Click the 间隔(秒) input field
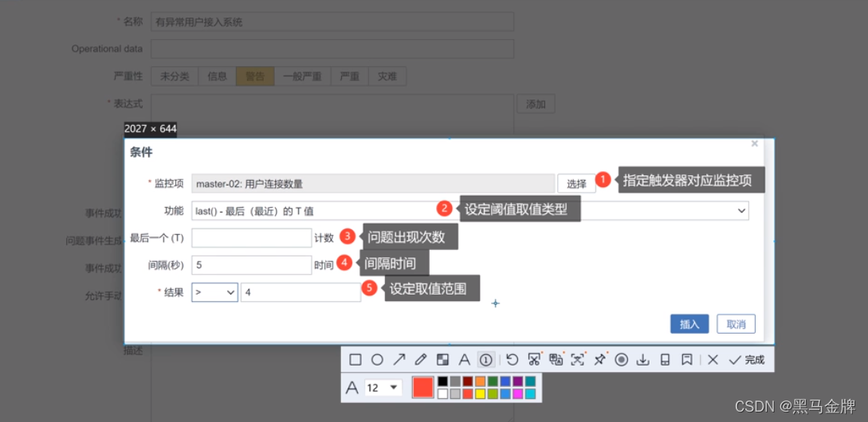Image resolution: width=868 pixels, height=422 pixels. pos(252,265)
